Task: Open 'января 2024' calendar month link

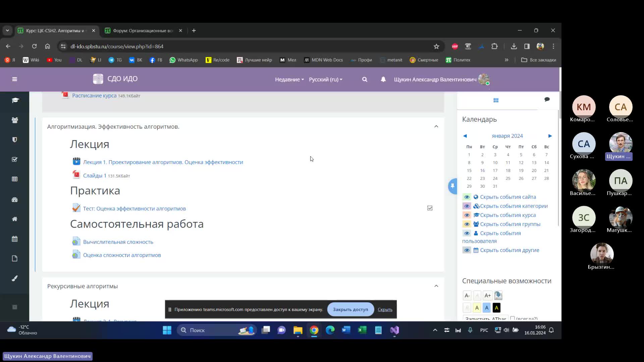Action: point(507,136)
